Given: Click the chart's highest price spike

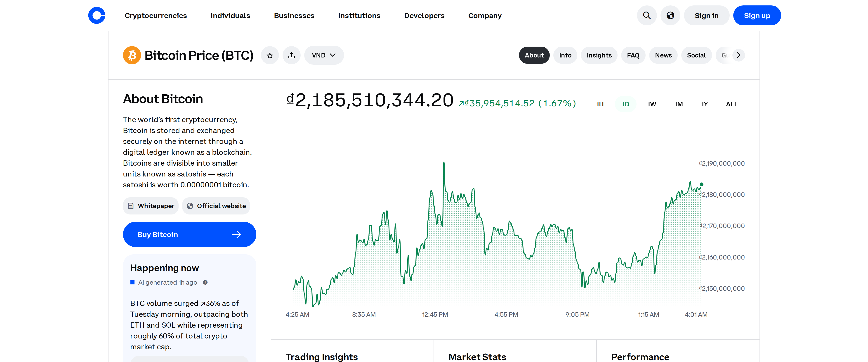Looking at the screenshot, I should coord(444,163).
